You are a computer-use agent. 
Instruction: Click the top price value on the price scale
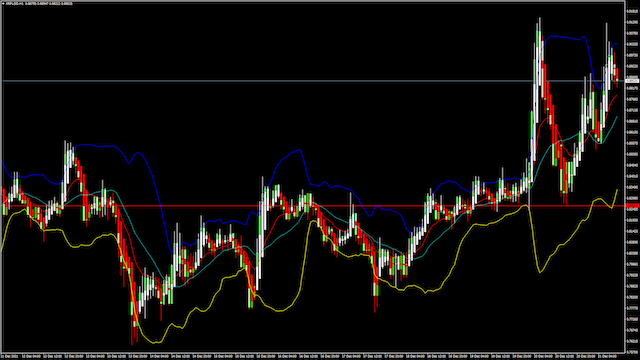click(x=632, y=11)
